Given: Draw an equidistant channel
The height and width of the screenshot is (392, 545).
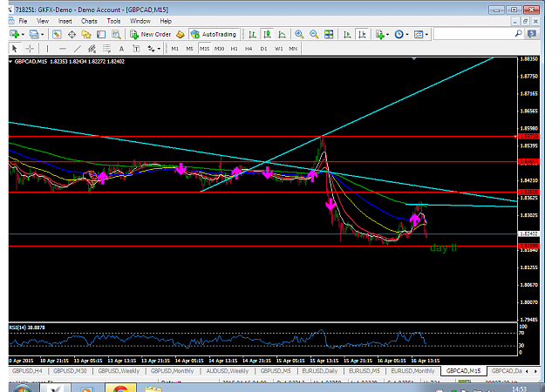Looking at the screenshot, I should [x=92, y=49].
